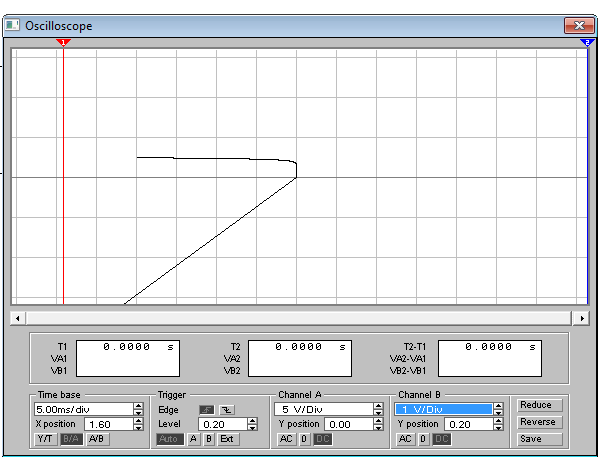601x459 pixels.
Task: Click the Channel B 1 V/Div field
Action: point(444,409)
